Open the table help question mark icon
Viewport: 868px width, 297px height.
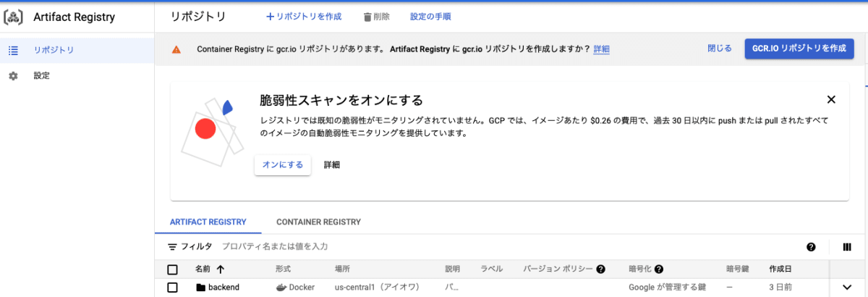coord(811,247)
